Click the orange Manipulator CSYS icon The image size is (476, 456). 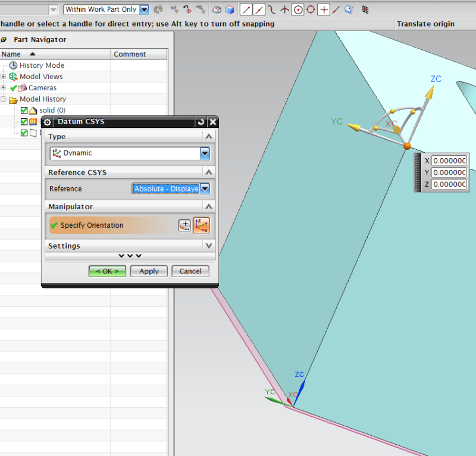(202, 225)
